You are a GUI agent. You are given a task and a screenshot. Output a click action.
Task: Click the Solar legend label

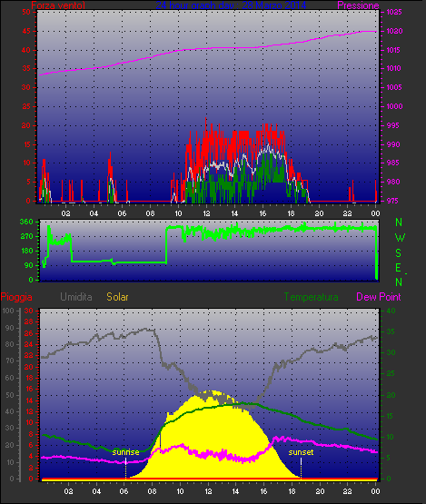[x=117, y=297]
